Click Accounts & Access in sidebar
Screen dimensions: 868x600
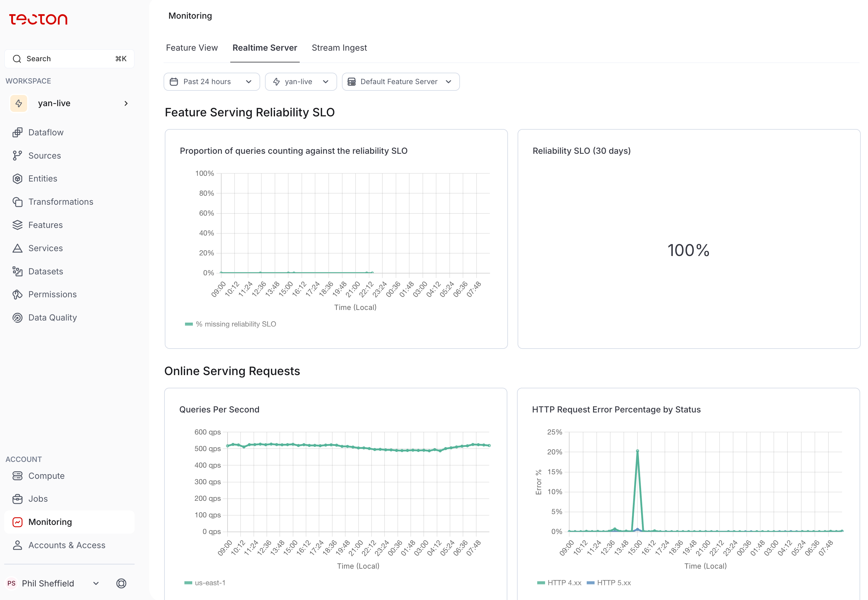coord(66,545)
